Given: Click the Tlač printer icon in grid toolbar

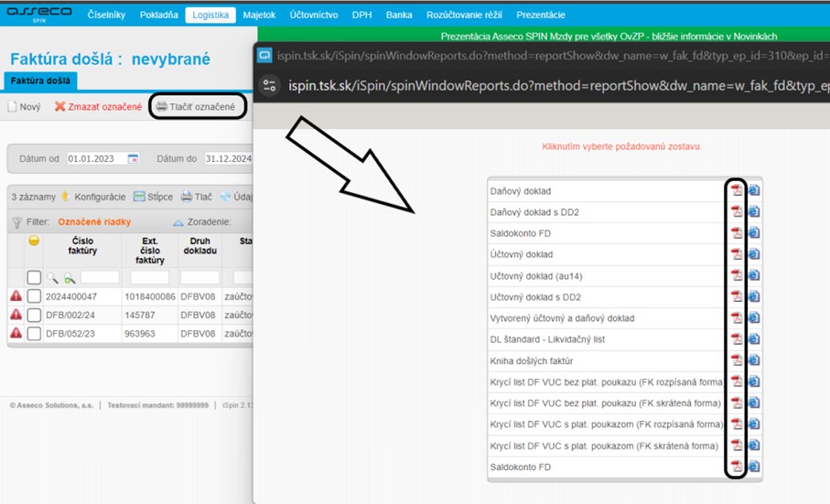Looking at the screenshot, I should [x=186, y=197].
